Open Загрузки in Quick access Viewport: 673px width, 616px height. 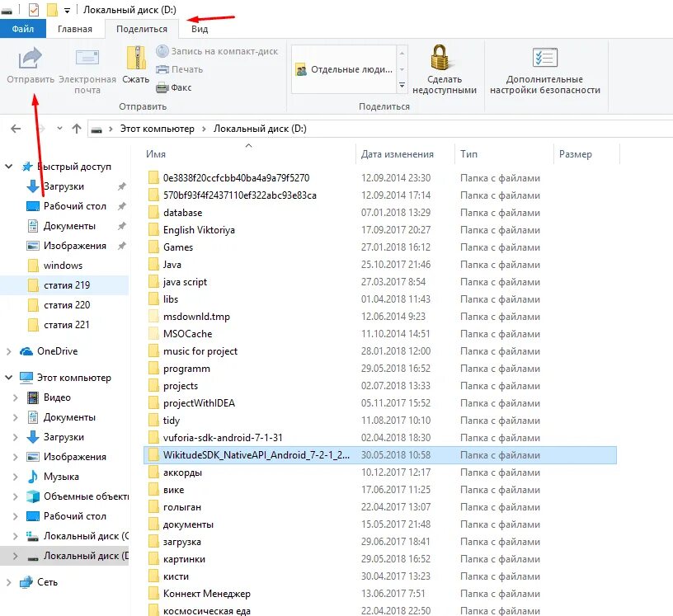click(x=64, y=186)
